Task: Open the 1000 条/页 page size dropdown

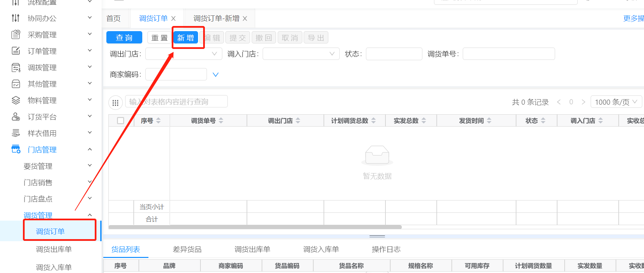Action: click(x=616, y=102)
